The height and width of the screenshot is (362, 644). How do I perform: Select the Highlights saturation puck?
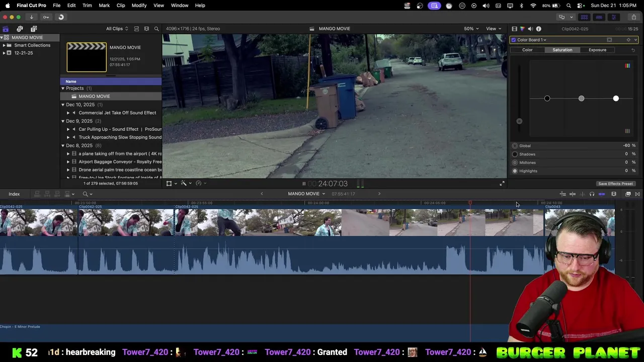pos(616,99)
